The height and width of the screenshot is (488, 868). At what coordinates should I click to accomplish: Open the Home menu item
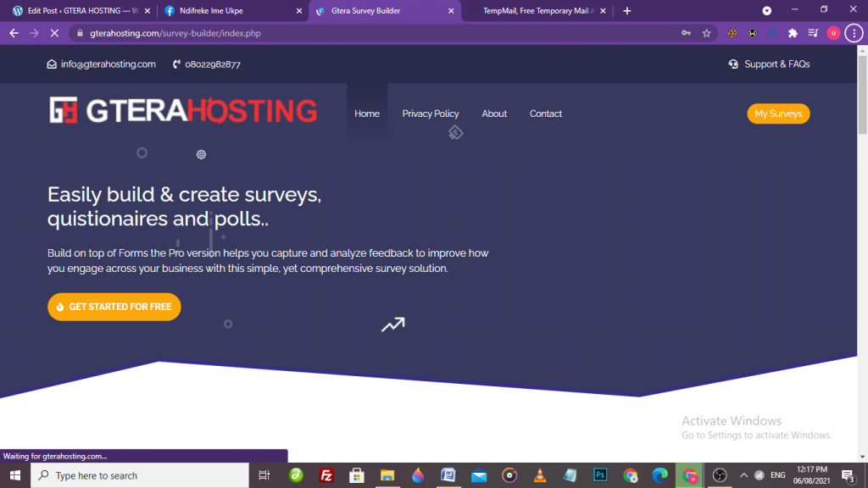point(367,114)
